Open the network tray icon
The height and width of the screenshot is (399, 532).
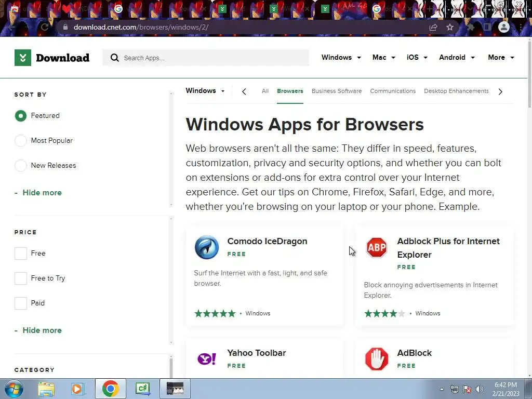coord(454,389)
